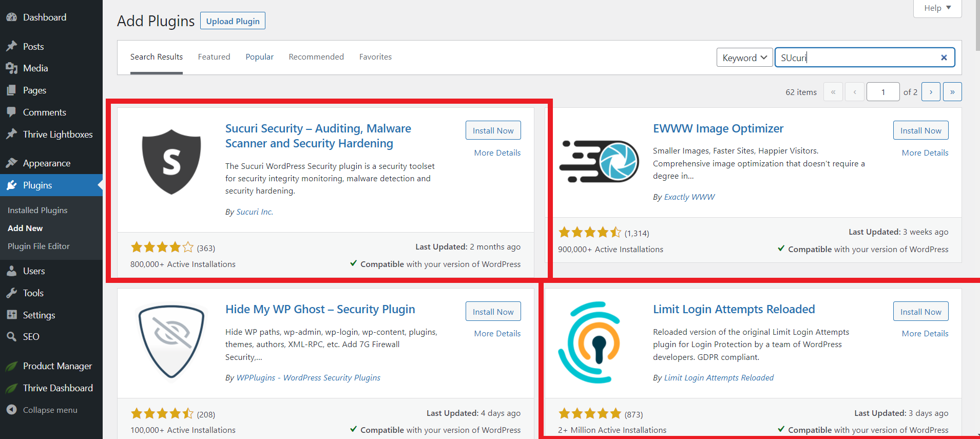Click the Sucuri shield logo

(x=171, y=162)
